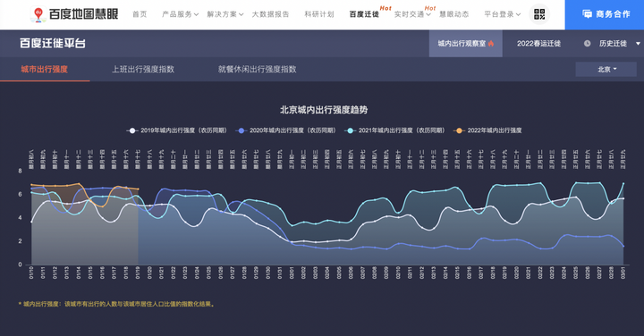
Task: Switch to 就餐休闲出行强度指数 tab
Action: [257, 70]
